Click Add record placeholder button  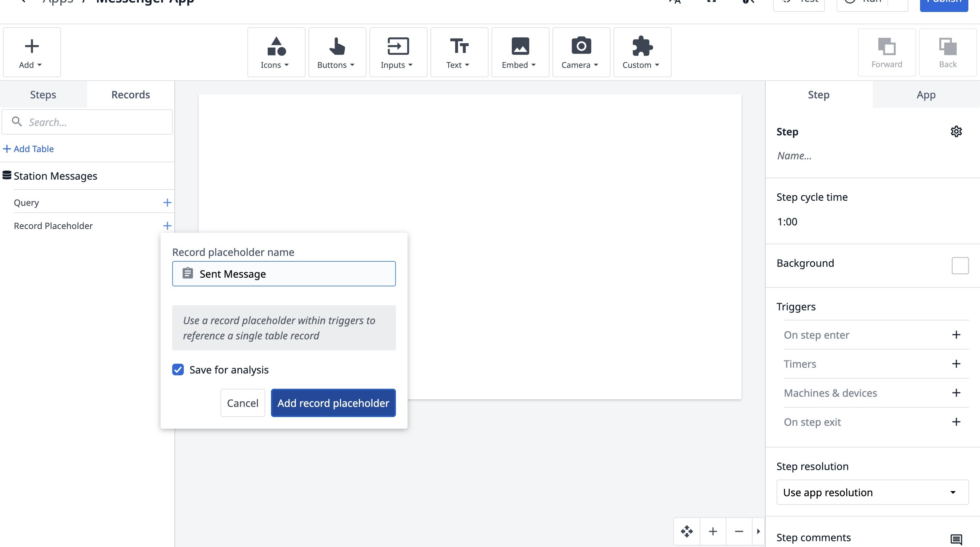coord(333,403)
